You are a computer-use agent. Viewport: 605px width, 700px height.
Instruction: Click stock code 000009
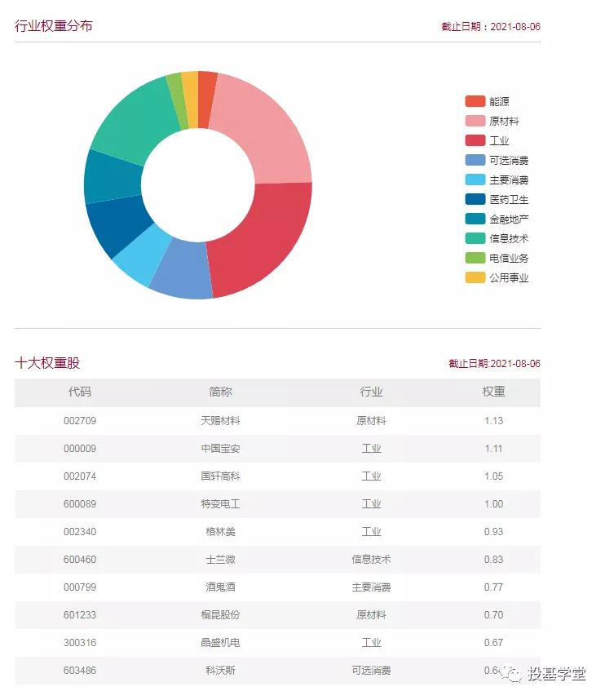80,449
